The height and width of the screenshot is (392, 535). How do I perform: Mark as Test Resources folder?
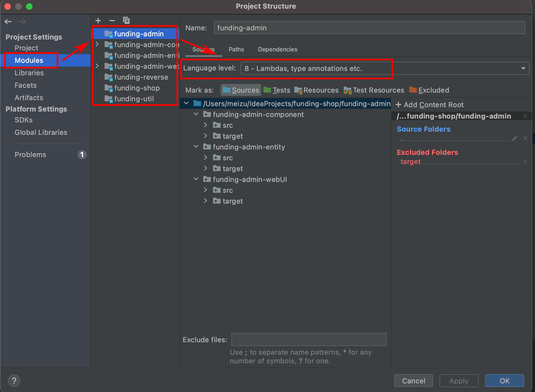point(374,90)
